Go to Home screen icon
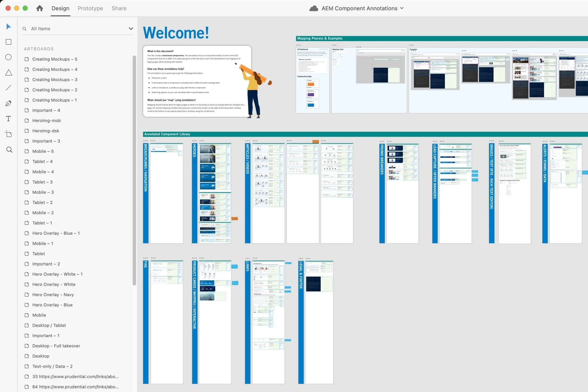This screenshot has height=392, width=588. pos(40,8)
